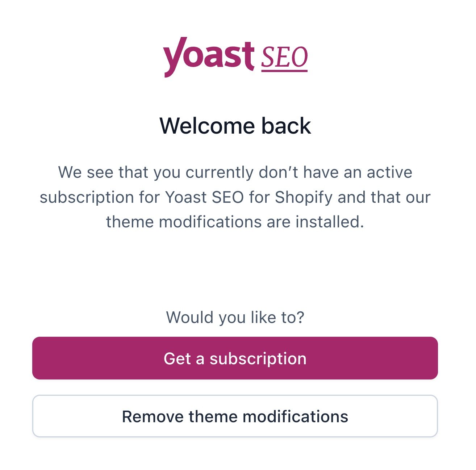Click 'Get a subscription' label text
The image size is (476, 470).
[x=235, y=358]
